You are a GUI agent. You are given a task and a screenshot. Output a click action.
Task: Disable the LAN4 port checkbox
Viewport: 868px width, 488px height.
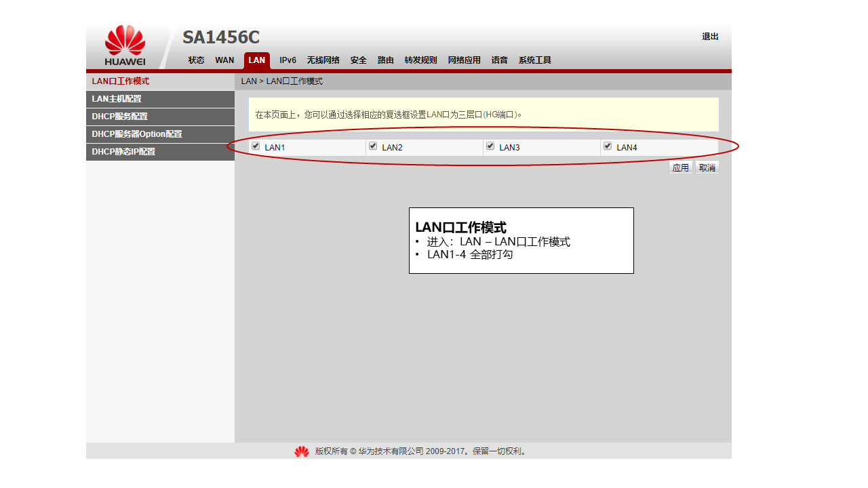click(x=608, y=146)
